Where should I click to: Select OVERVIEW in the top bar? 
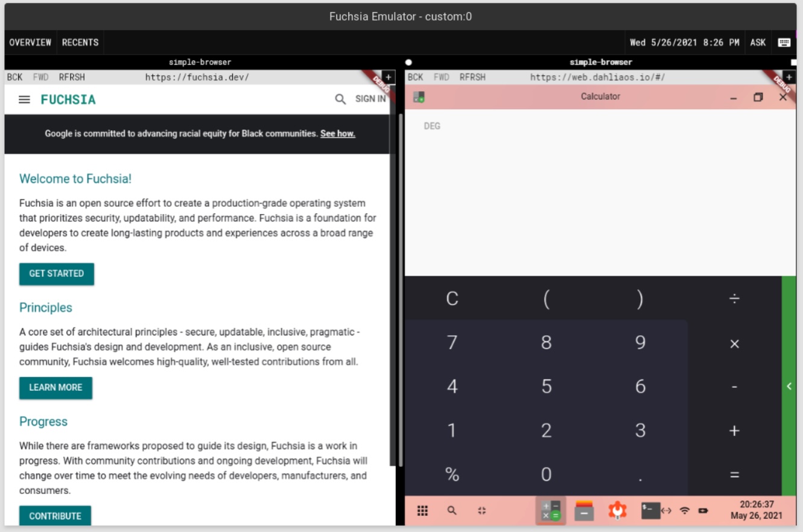30,42
